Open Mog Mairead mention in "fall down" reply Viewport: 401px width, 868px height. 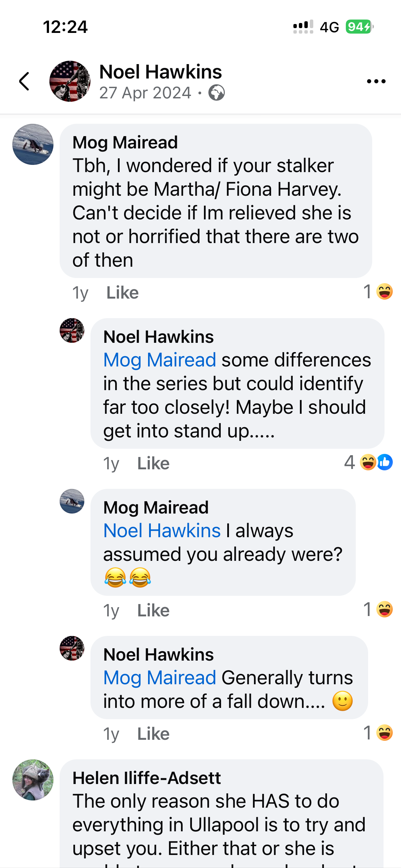[160, 678]
